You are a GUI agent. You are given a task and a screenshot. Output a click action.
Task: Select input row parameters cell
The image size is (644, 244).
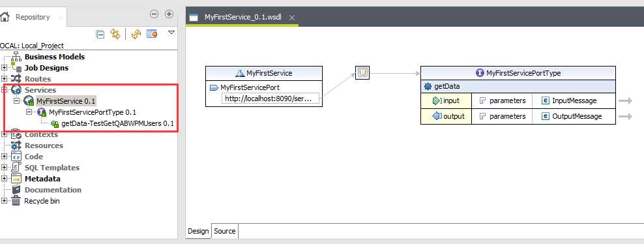(502, 100)
